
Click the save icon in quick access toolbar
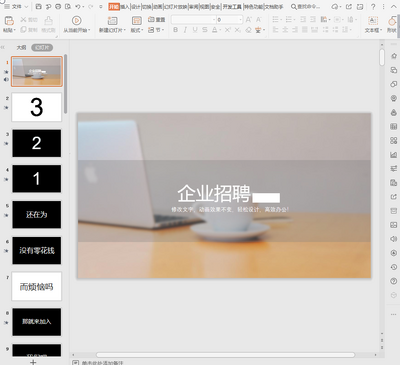(38, 7)
